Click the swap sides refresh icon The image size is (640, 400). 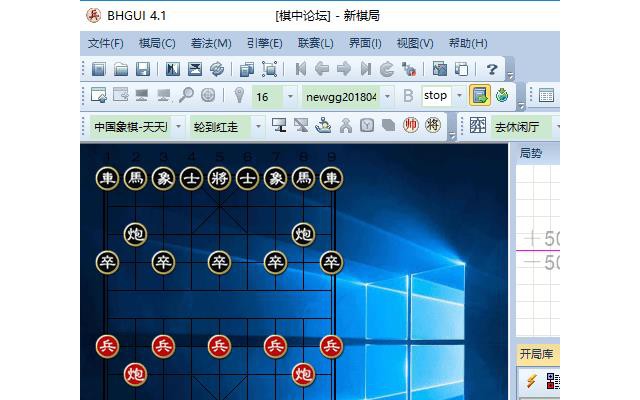click(217, 69)
